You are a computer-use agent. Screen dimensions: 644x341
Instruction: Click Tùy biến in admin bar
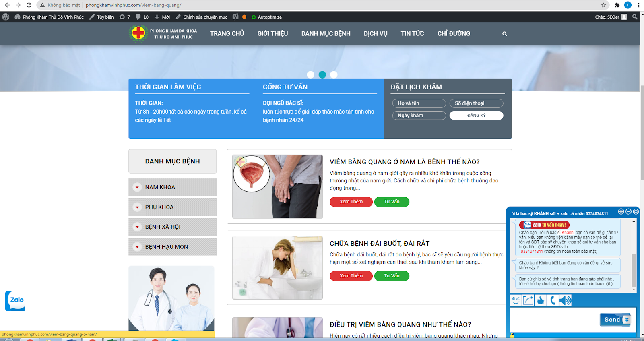pos(101,17)
